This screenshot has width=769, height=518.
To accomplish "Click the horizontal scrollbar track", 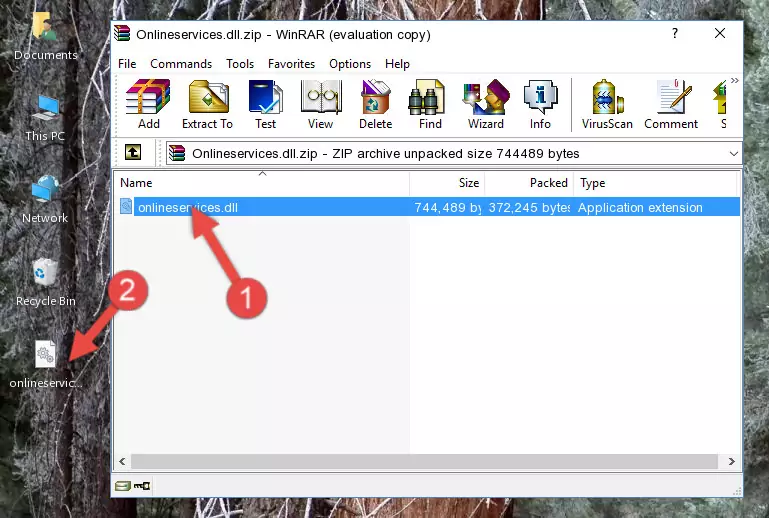I will tap(424, 461).
